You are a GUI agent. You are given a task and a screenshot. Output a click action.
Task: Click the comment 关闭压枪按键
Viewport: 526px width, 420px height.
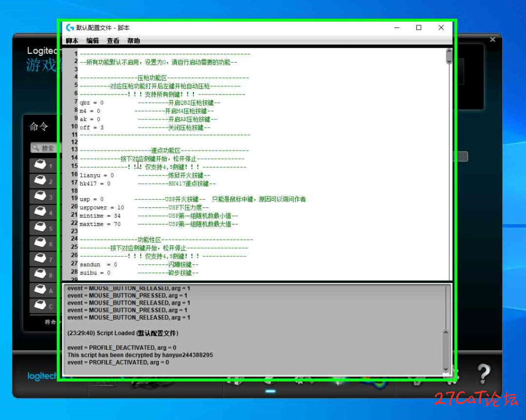click(186, 127)
